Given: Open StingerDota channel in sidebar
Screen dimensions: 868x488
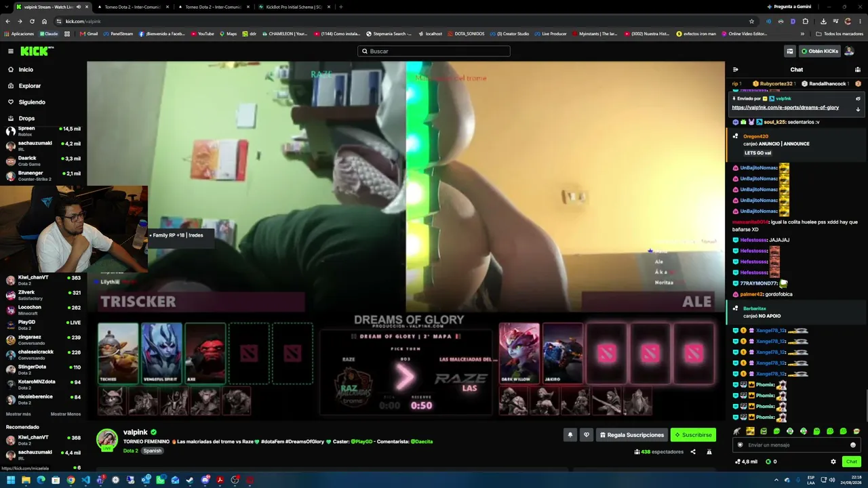Looking at the screenshot, I should pyautogui.click(x=43, y=369).
